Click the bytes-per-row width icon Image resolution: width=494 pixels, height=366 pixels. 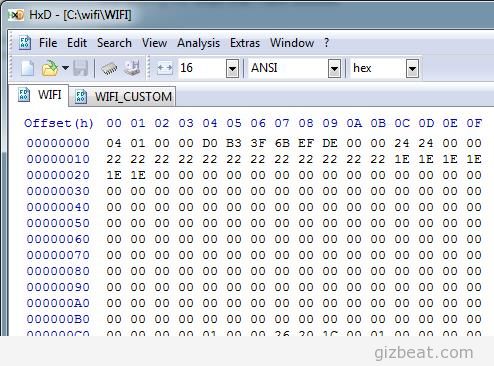pyautogui.click(x=165, y=68)
